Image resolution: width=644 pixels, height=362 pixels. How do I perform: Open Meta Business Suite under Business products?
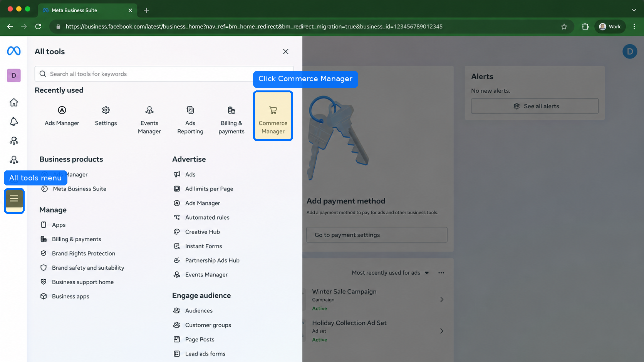click(x=74, y=189)
